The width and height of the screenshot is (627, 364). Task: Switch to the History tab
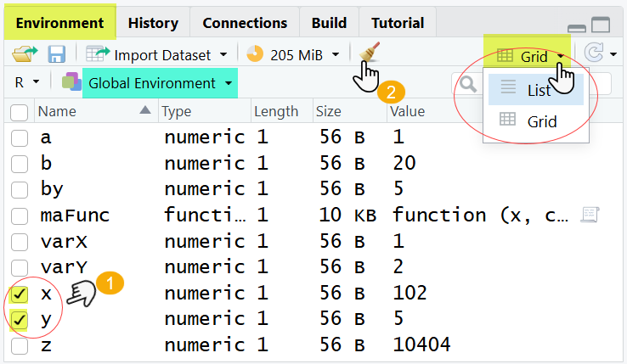coord(153,23)
